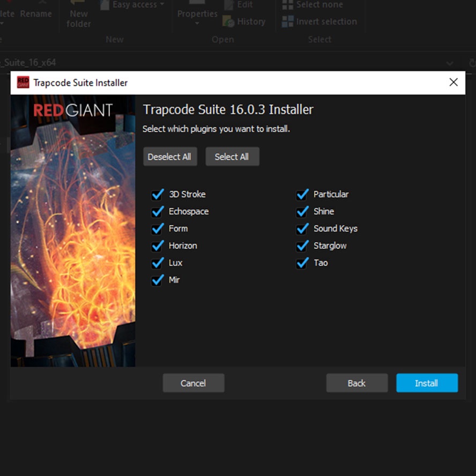
Task: Toggle the Echospace plugin checkbox
Action: (158, 212)
